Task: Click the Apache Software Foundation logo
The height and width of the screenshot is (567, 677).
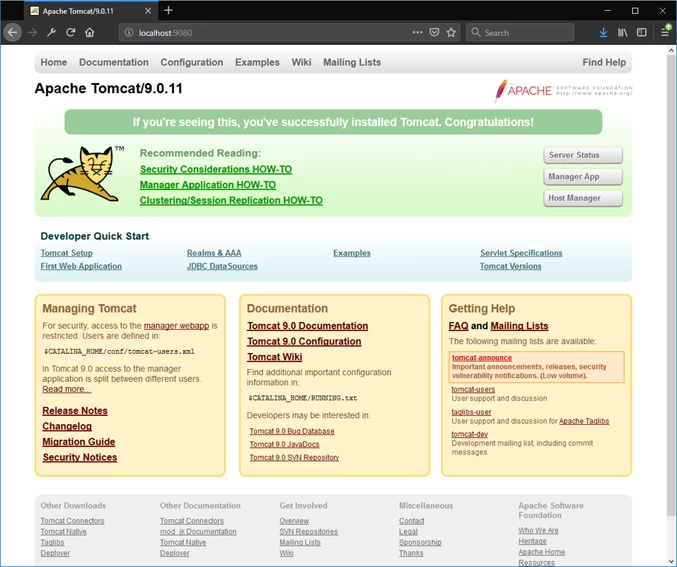Action: pyautogui.click(x=563, y=90)
